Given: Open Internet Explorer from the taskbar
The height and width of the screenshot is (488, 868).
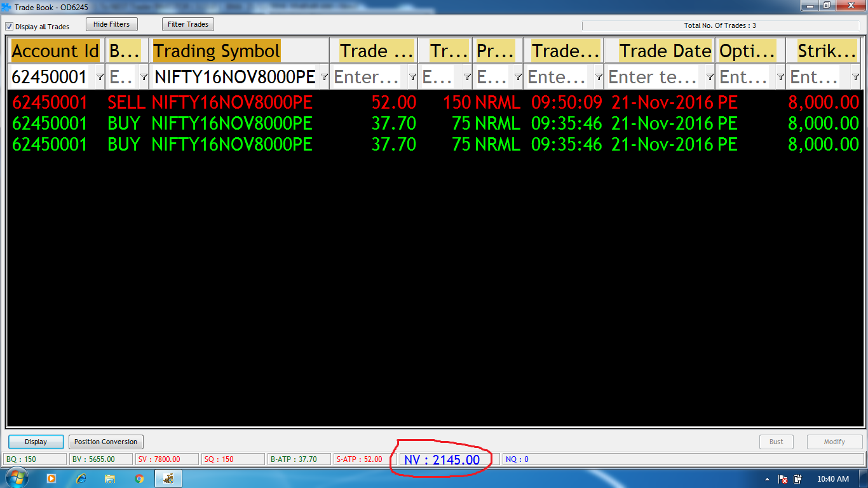Looking at the screenshot, I should [81, 478].
